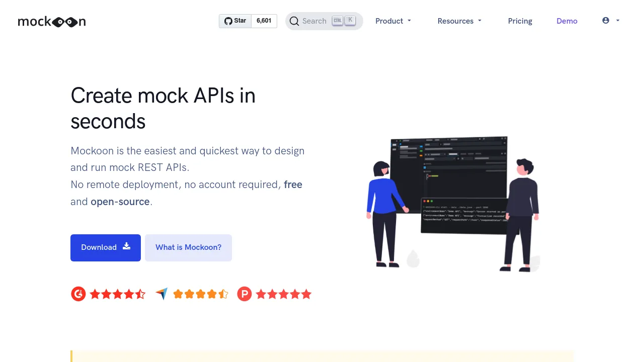Image resolution: width=644 pixels, height=362 pixels.
Task: Open the Pricing page
Action: (x=520, y=21)
